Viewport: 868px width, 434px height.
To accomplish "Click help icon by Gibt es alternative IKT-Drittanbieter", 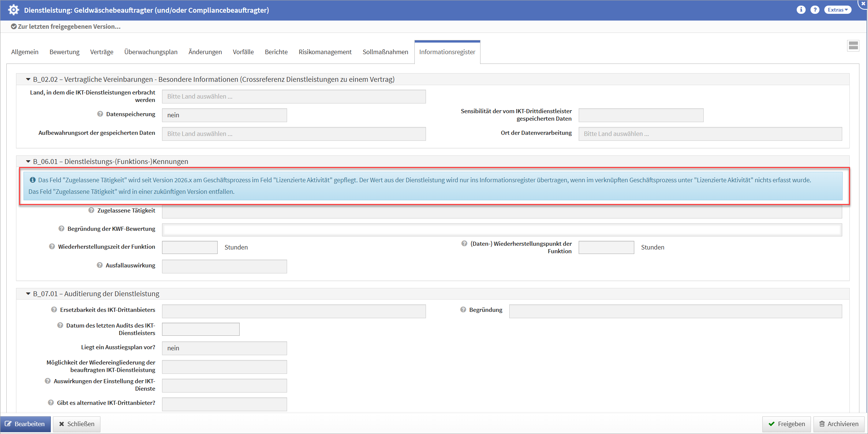I will click(51, 403).
